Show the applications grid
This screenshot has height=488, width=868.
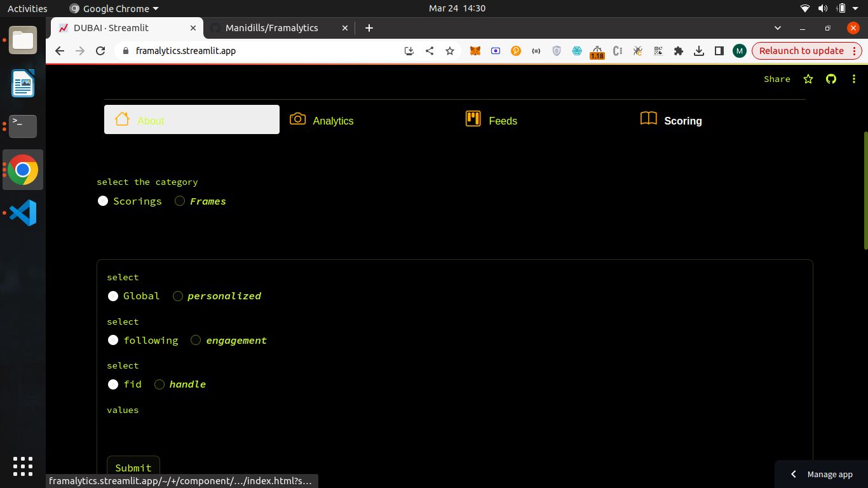pos(23,466)
